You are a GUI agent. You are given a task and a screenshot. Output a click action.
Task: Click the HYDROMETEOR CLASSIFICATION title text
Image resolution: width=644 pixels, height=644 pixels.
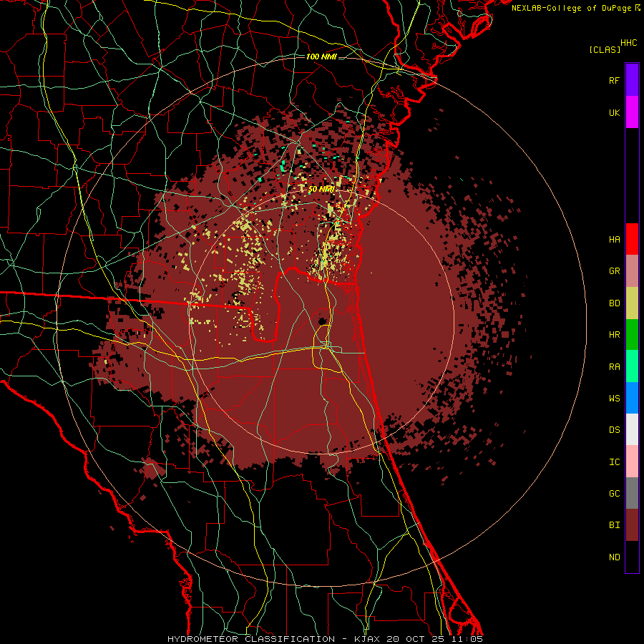click(251, 639)
